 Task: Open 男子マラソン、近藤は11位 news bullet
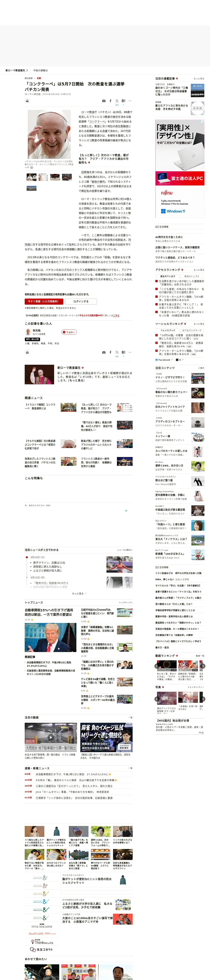point(49,562)
